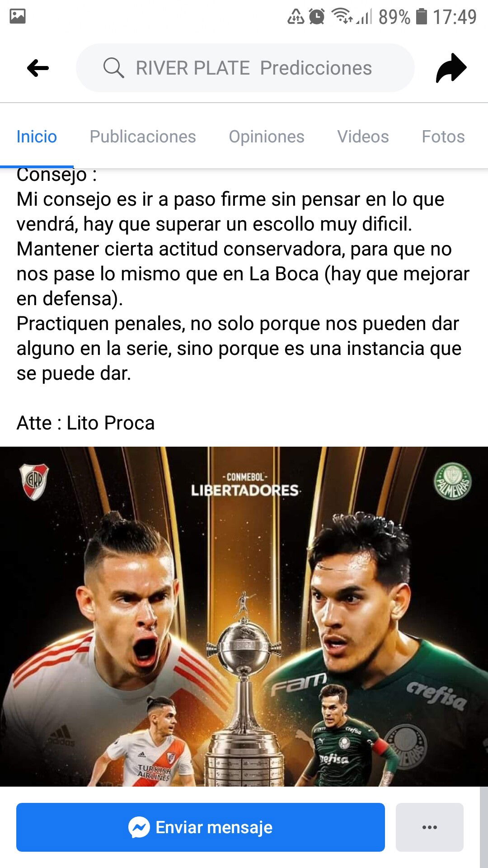Image resolution: width=488 pixels, height=868 pixels.
Task: Open the three-dots more options button
Action: 430,827
